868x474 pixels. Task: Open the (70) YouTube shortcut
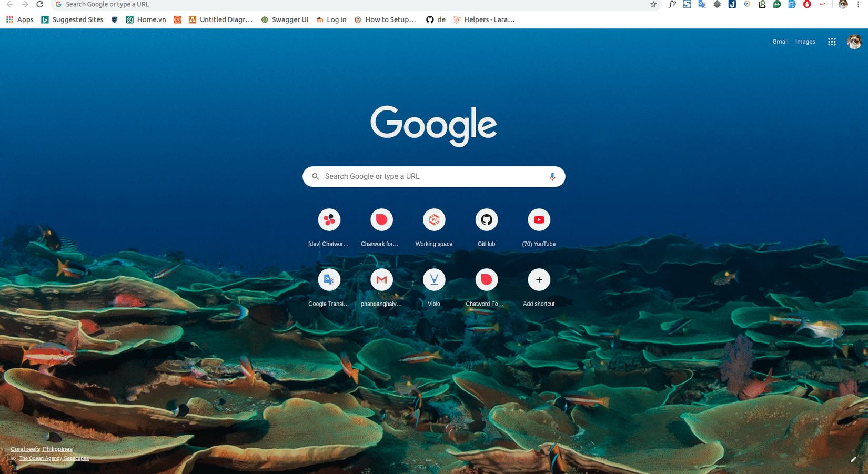click(x=539, y=228)
